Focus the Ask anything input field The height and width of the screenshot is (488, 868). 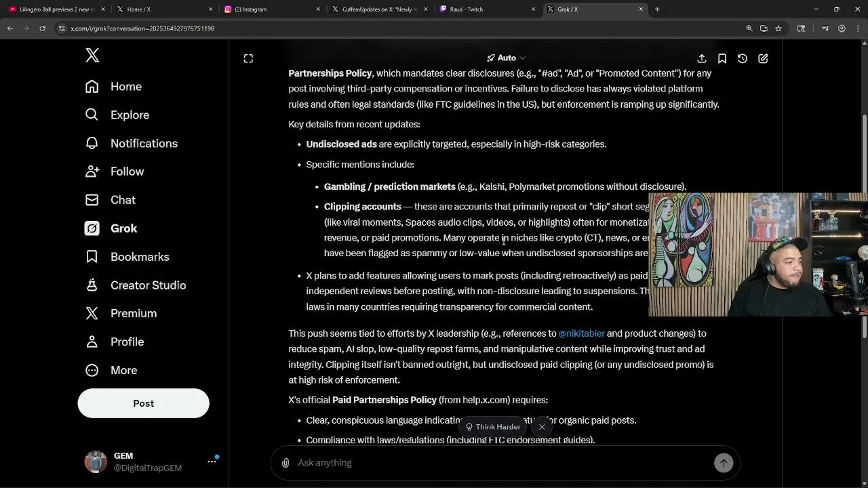(x=502, y=463)
